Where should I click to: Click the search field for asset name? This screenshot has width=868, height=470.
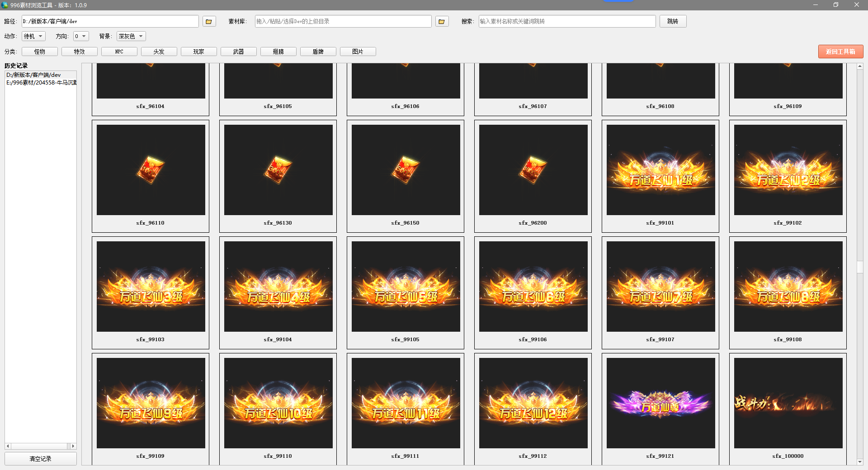pyautogui.click(x=567, y=21)
